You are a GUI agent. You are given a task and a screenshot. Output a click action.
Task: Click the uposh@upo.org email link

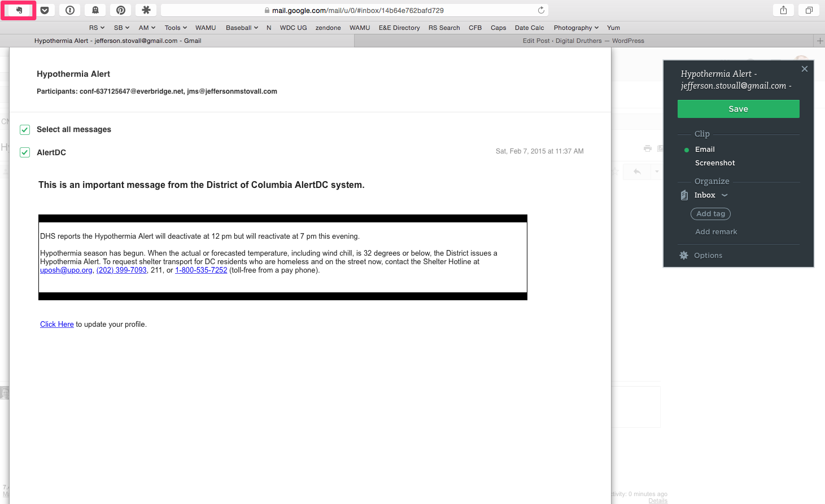point(66,270)
